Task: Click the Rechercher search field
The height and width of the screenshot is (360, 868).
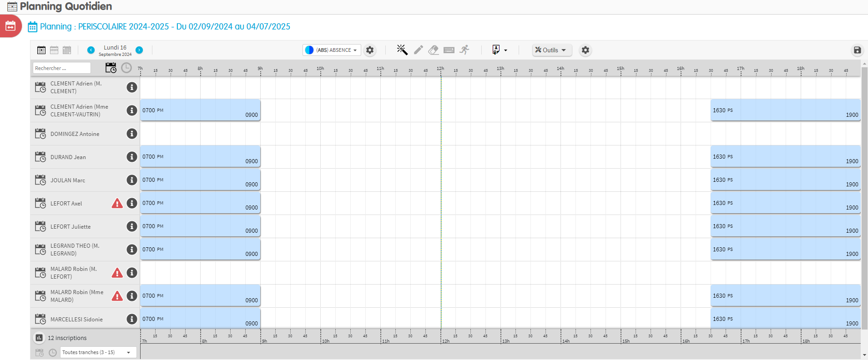Action: click(61, 68)
